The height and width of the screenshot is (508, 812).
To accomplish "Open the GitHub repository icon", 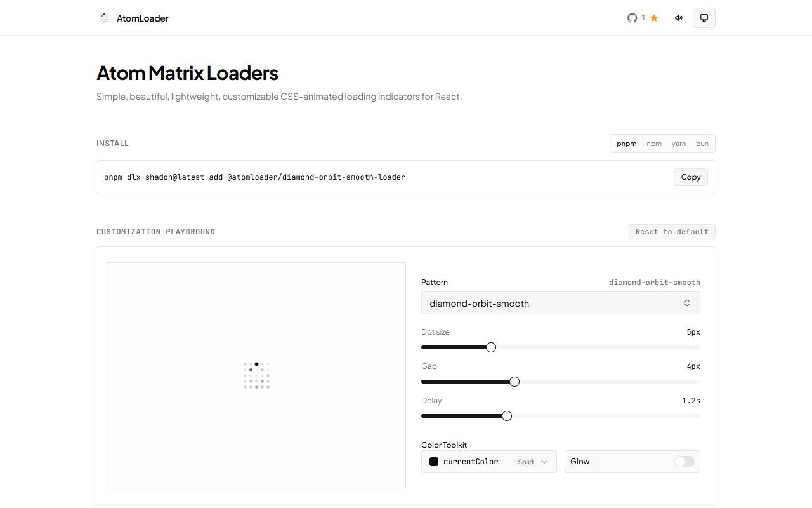I will coord(632,18).
